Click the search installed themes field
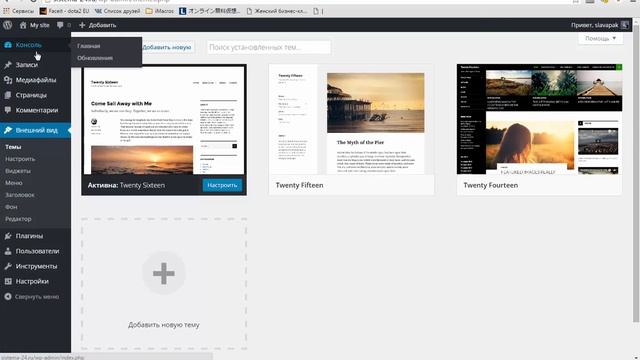The width and height of the screenshot is (640, 360). [269, 47]
